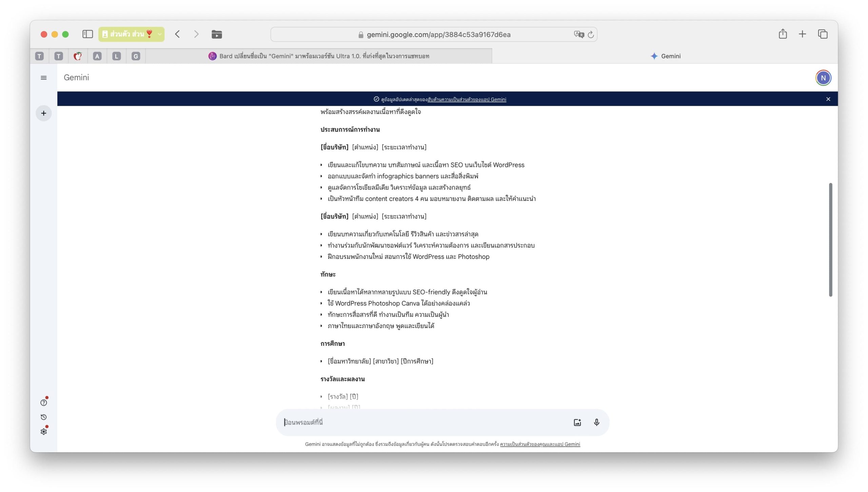
Task: Select the Gemini browser tab
Action: coord(665,56)
